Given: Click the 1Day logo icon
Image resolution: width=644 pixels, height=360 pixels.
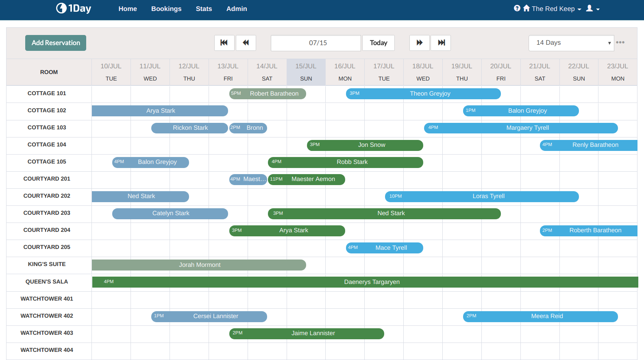Looking at the screenshot, I should [x=61, y=9].
